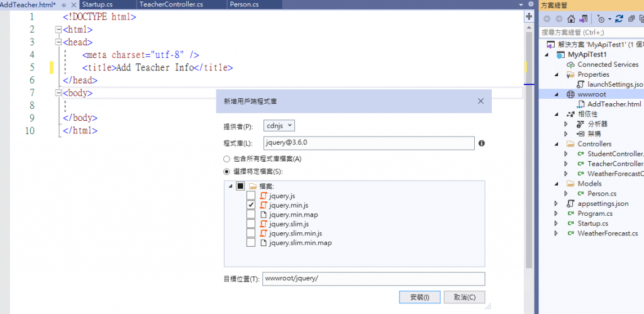Click the jquery.min.map document icon
Image resolution: width=644 pixels, height=314 pixels.
[x=264, y=215]
